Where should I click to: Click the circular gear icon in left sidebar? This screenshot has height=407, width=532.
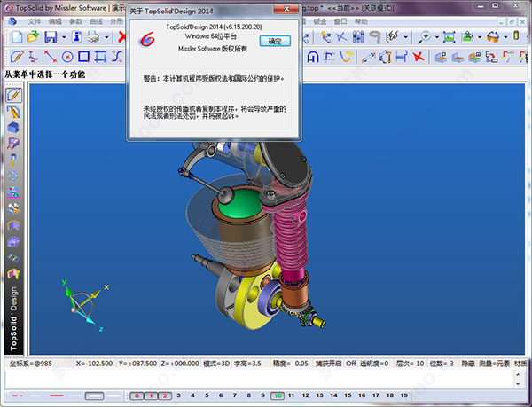[13, 176]
